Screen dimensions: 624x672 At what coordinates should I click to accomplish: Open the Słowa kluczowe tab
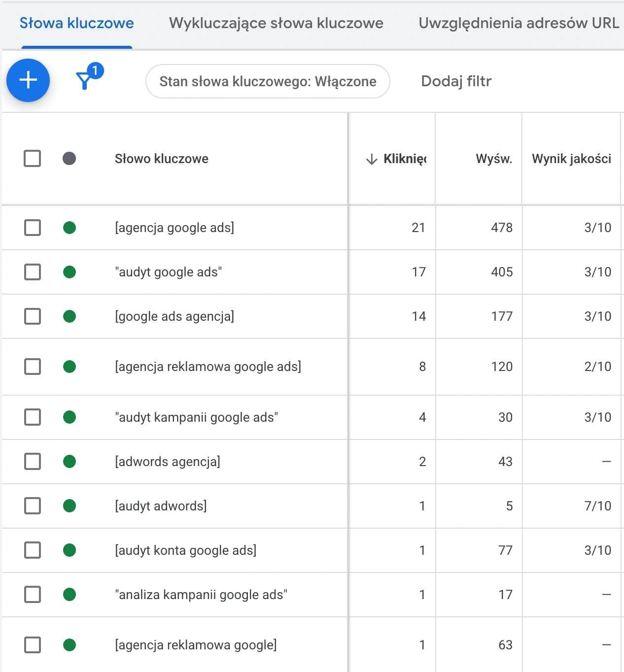click(77, 23)
